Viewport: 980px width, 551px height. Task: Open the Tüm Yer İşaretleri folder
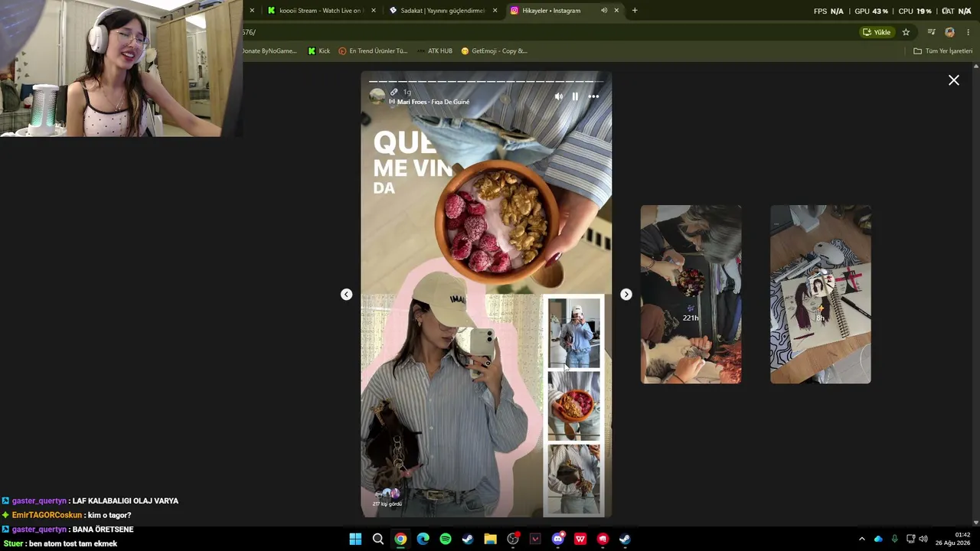(x=942, y=51)
